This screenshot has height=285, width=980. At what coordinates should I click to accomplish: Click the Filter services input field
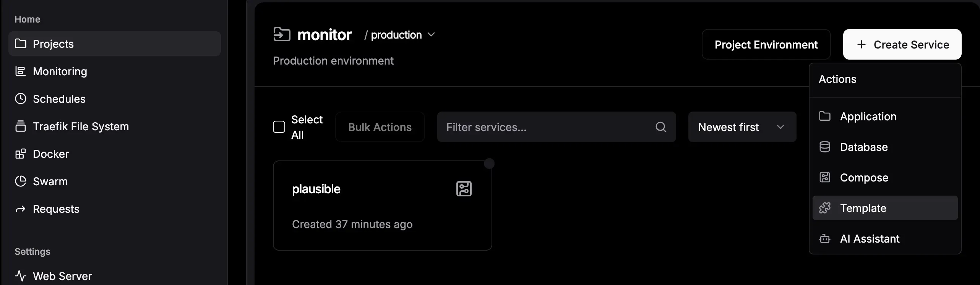(x=547, y=127)
